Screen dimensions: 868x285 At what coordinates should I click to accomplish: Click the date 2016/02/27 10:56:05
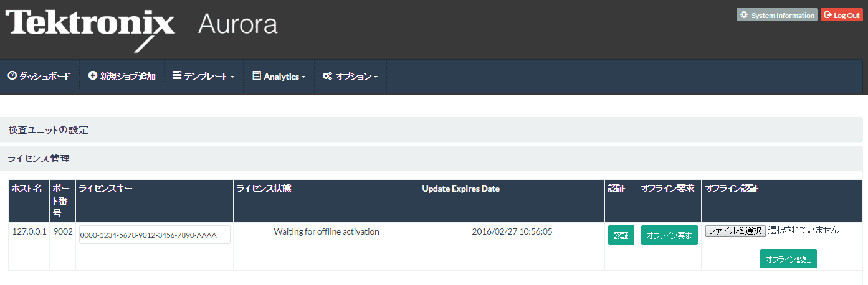point(512,231)
